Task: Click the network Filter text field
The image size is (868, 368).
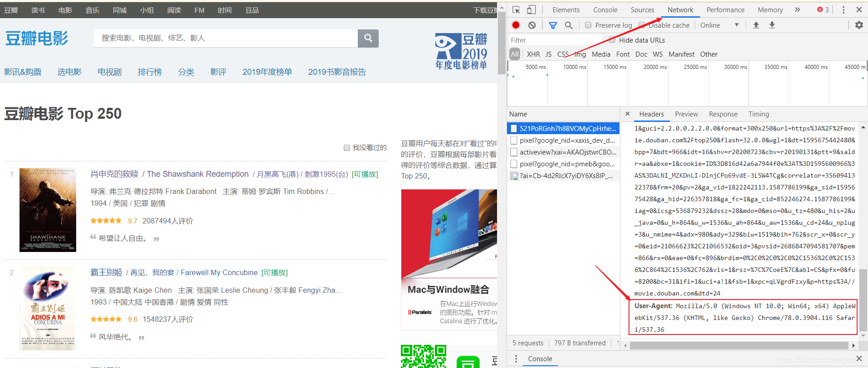Action: (555, 40)
